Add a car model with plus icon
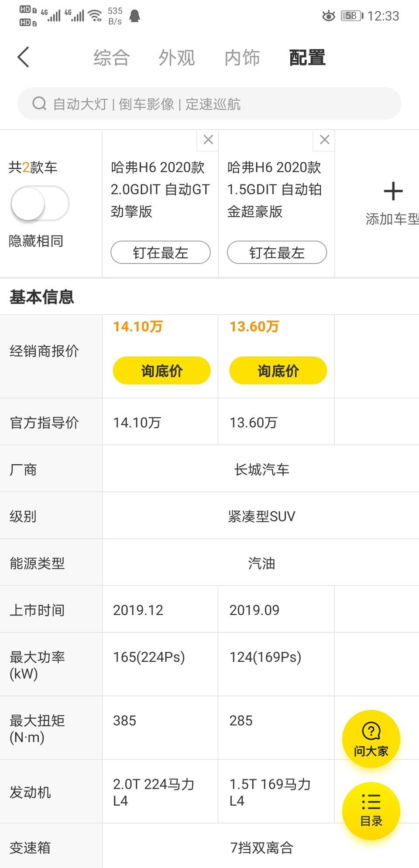The height and width of the screenshot is (868, 419). [393, 192]
